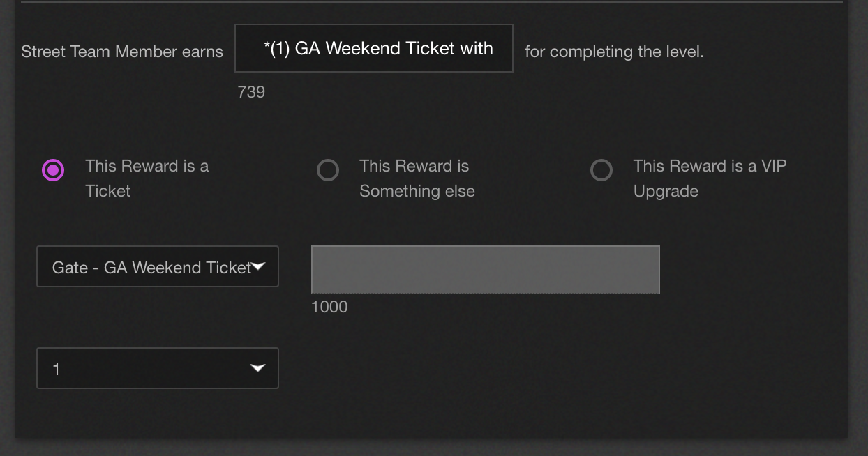Click the arrow on the ticket type dropdown
The width and height of the screenshot is (868, 456).
(x=257, y=266)
